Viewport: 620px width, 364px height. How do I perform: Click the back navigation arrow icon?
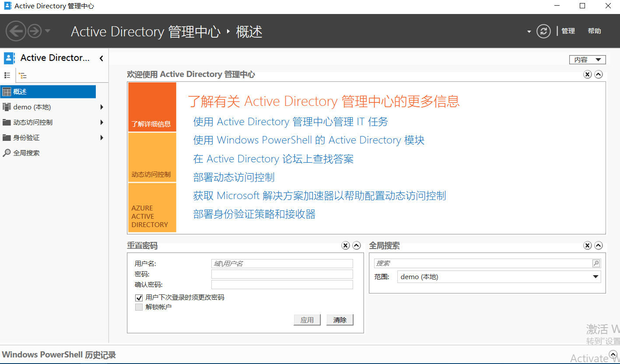click(x=16, y=31)
